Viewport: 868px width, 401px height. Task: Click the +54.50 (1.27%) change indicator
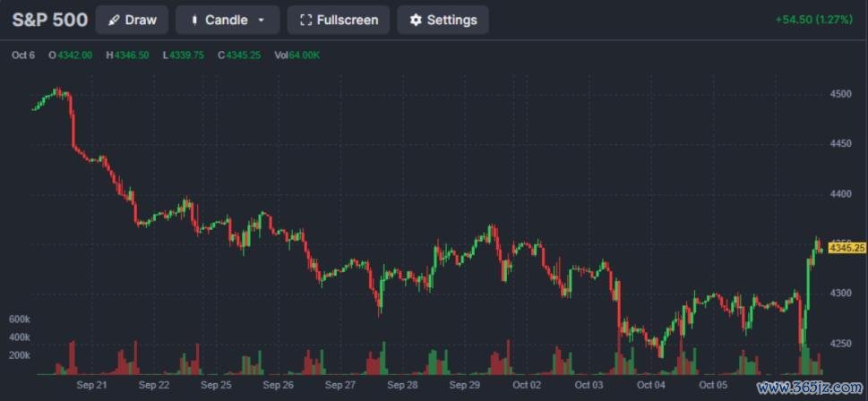813,20
